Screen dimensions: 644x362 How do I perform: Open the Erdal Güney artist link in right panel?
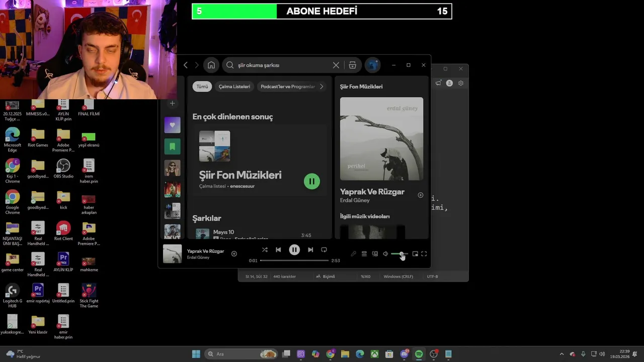click(355, 200)
